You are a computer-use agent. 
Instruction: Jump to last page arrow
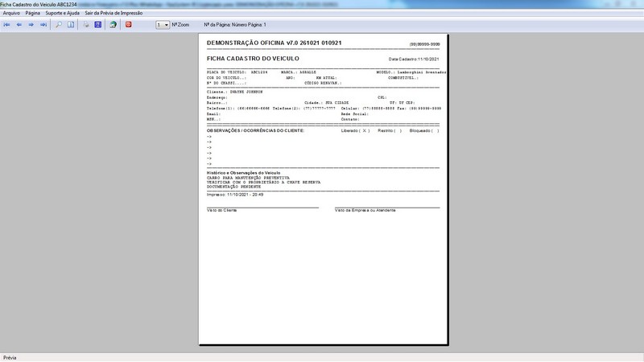(43, 25)
